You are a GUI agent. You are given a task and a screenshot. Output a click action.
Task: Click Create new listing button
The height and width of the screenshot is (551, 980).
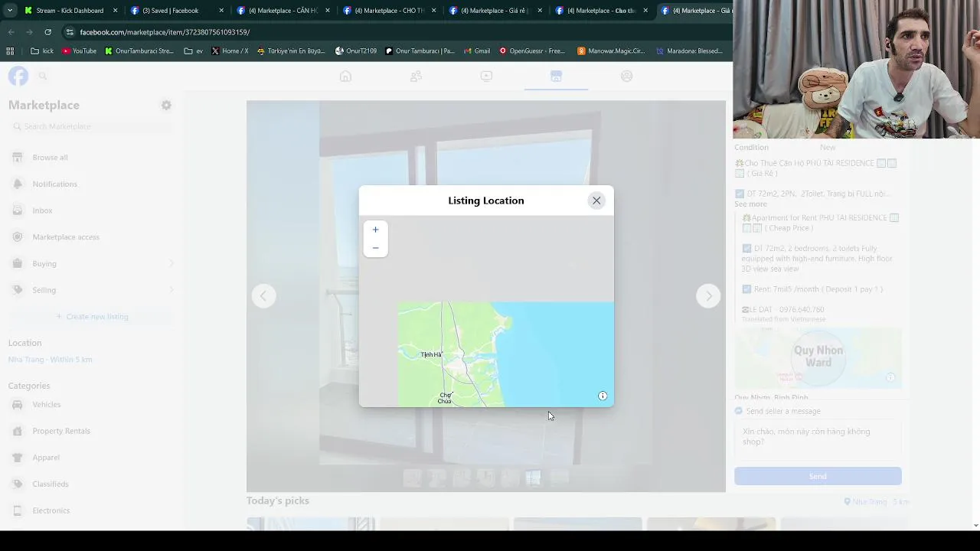pos(92,316)
